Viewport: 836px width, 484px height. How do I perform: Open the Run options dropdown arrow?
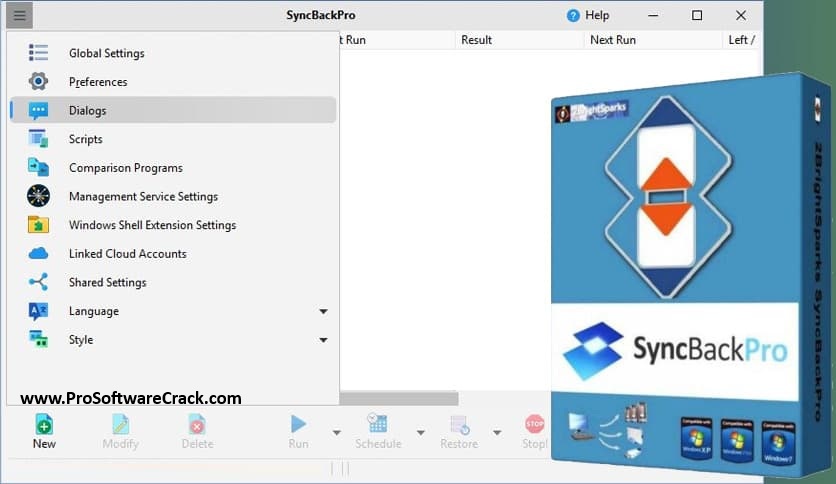tap(336, 433)
